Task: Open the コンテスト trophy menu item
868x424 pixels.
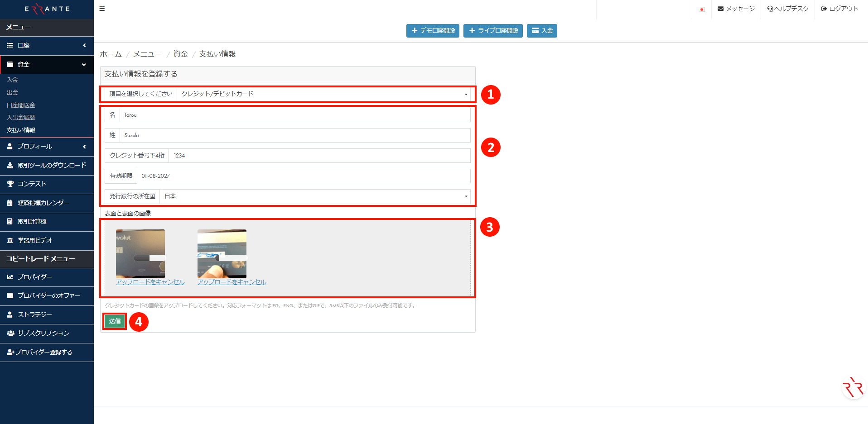Action: point(32,184)
